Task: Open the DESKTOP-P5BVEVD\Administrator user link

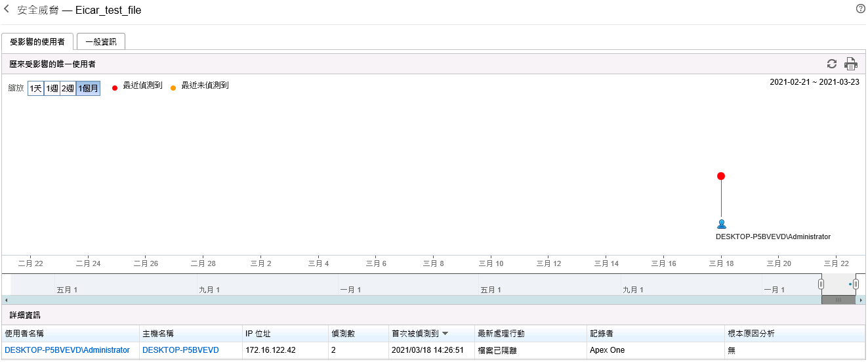Action: (x=67, y=350)
